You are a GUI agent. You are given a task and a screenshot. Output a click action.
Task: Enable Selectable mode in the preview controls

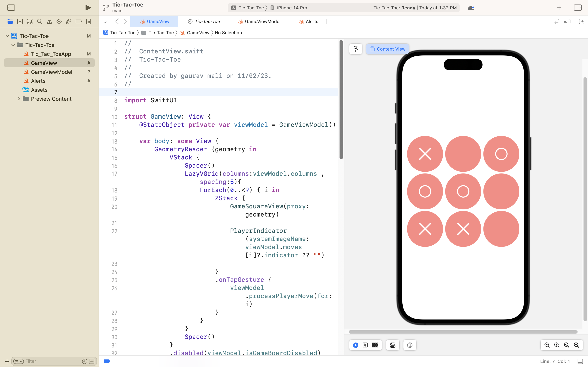point(365,345)
